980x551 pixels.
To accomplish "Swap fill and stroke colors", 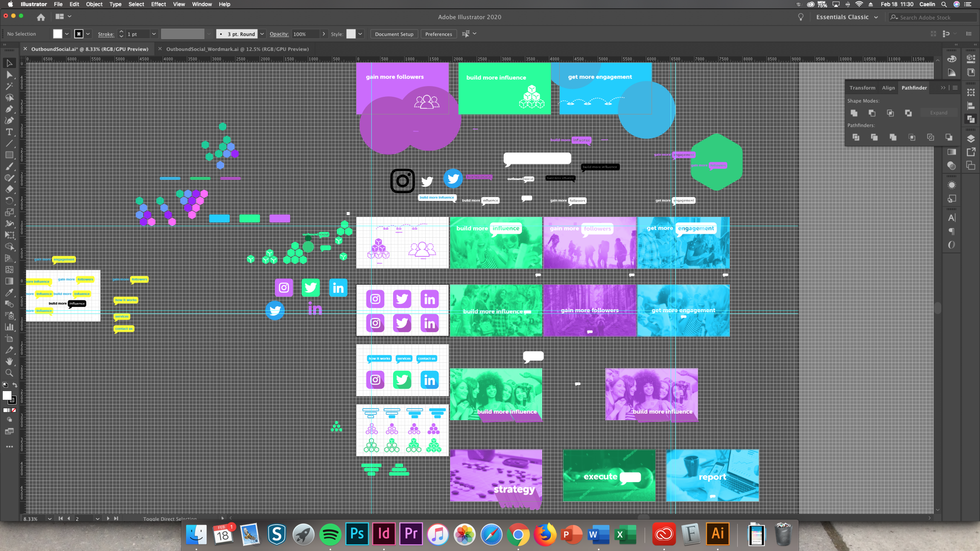I will click(x=15, y=385).
